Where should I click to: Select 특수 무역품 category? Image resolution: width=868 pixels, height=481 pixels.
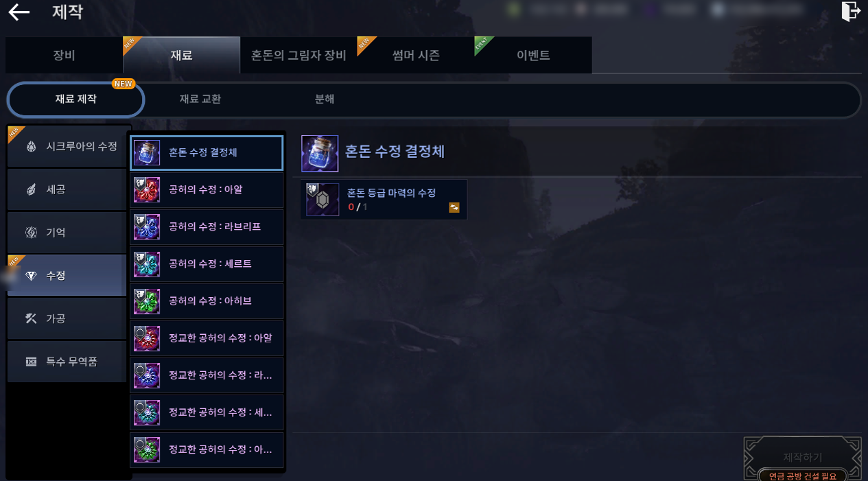tap(67, 362)
